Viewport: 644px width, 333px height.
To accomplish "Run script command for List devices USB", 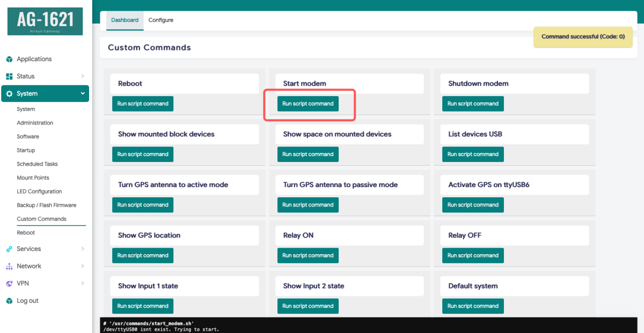I will 473,154.
